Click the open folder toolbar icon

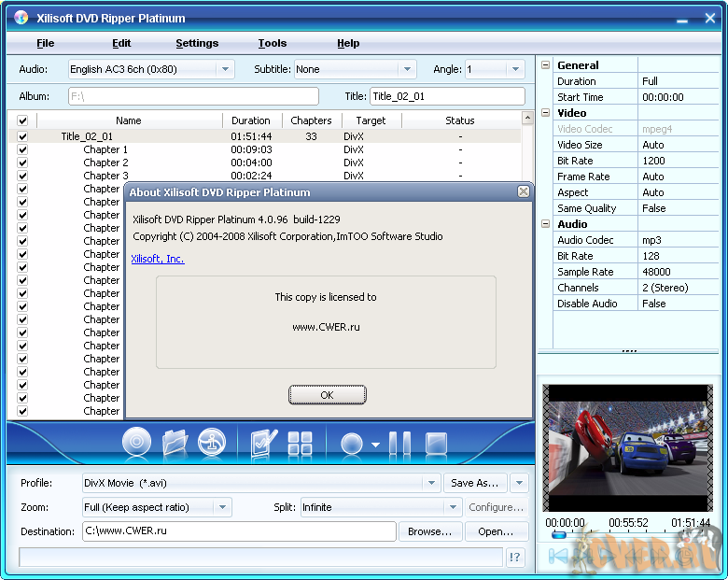[x=175, y=442]
